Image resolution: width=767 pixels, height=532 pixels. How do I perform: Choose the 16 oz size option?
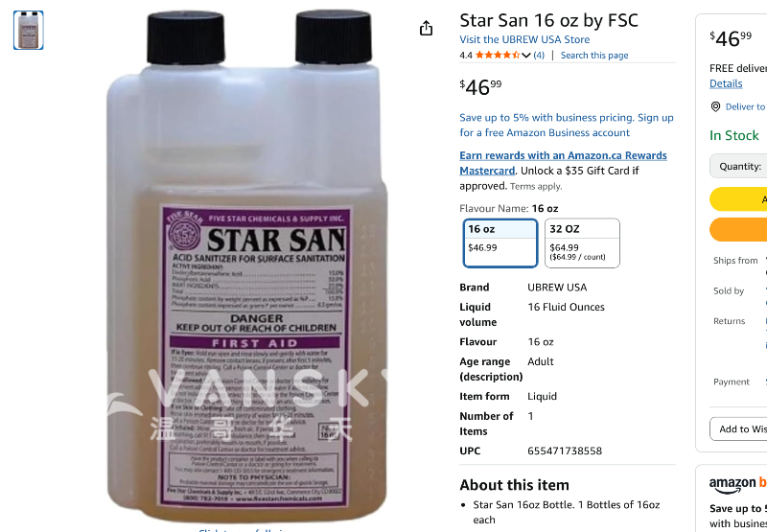coord(500,243)
